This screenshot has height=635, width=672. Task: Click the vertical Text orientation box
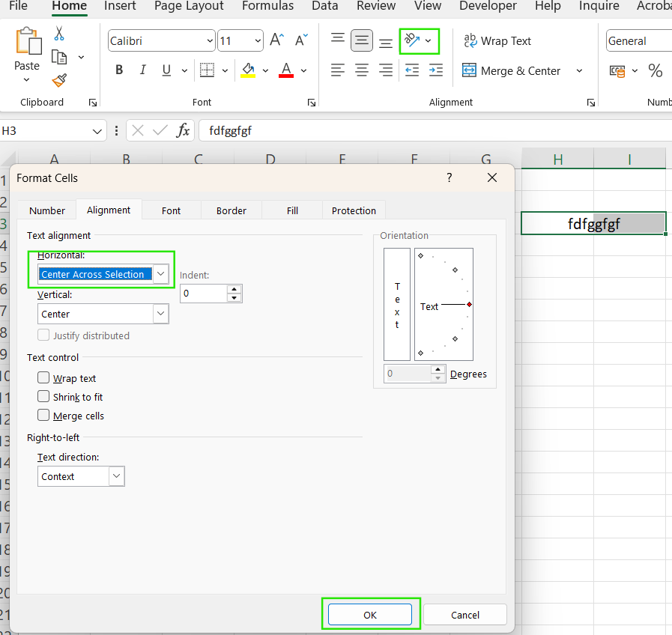click(397, 305)
